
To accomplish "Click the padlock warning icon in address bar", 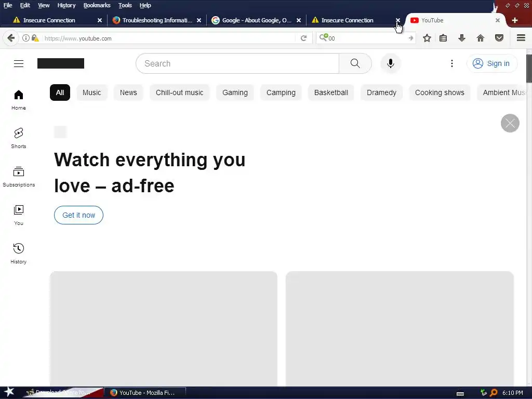I will [35, 38].
